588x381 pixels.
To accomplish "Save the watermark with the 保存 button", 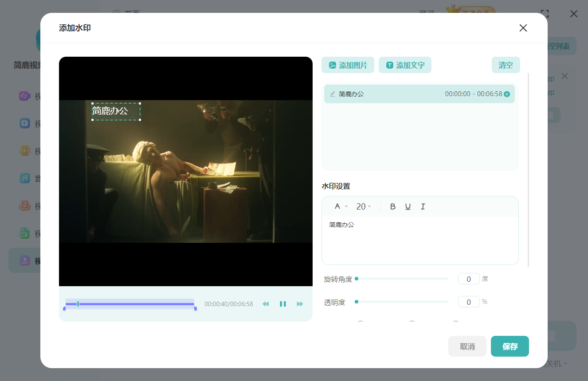I will (510, 346).
